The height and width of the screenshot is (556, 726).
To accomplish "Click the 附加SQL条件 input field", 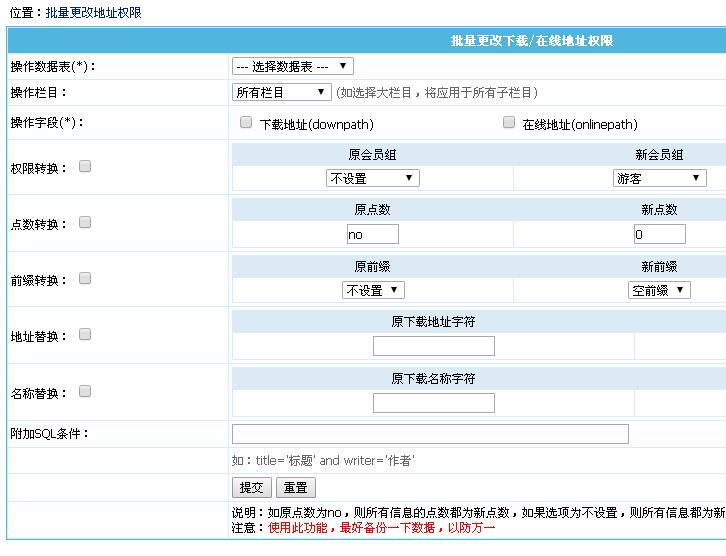I will (430, 434).
